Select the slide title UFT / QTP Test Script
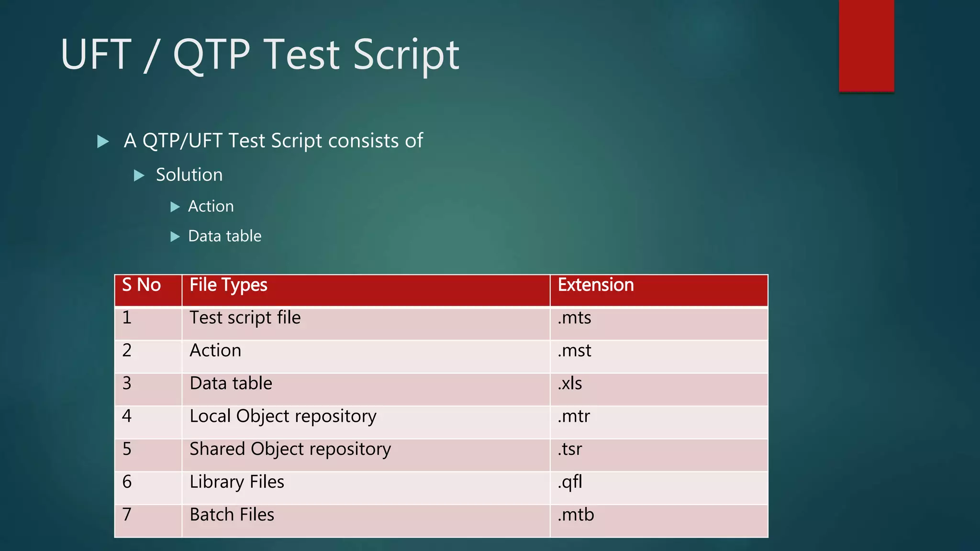The image size is (980, 551). [x=260, y=55]
